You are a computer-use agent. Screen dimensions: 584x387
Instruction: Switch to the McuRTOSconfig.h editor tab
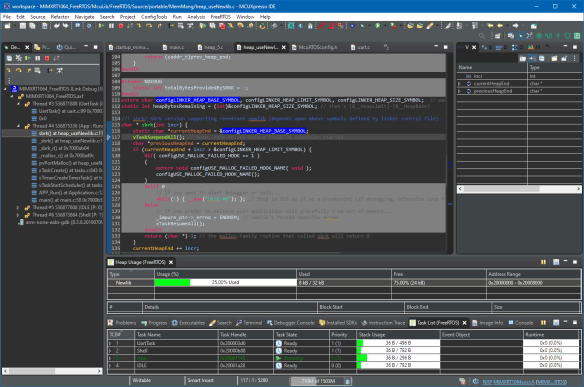point(315,47)
